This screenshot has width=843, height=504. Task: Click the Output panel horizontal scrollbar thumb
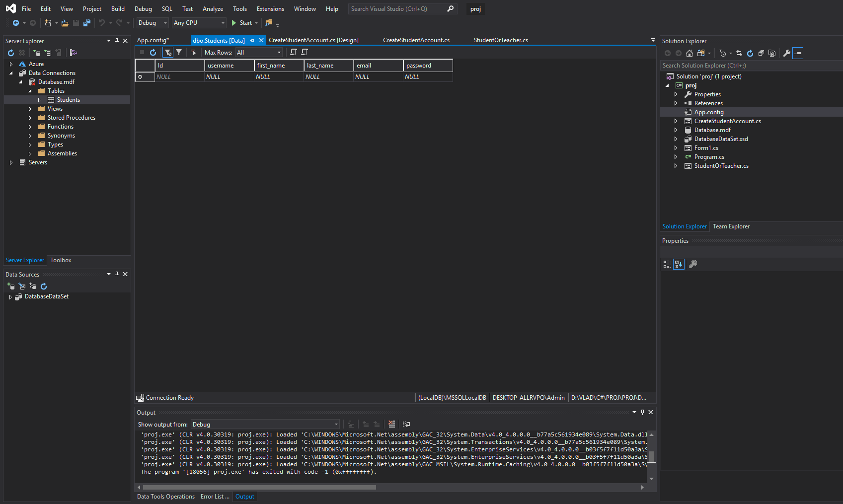(259, 488)
